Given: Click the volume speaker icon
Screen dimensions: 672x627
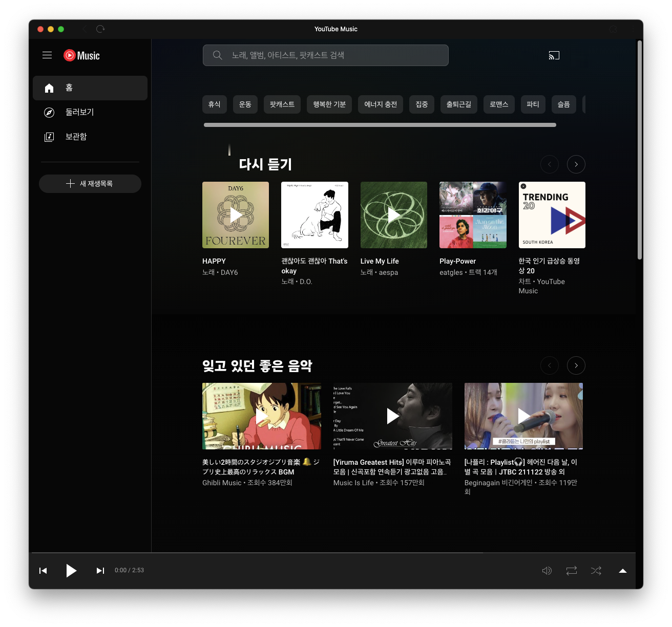Looking at the screenshot, I should pos(547,571).
